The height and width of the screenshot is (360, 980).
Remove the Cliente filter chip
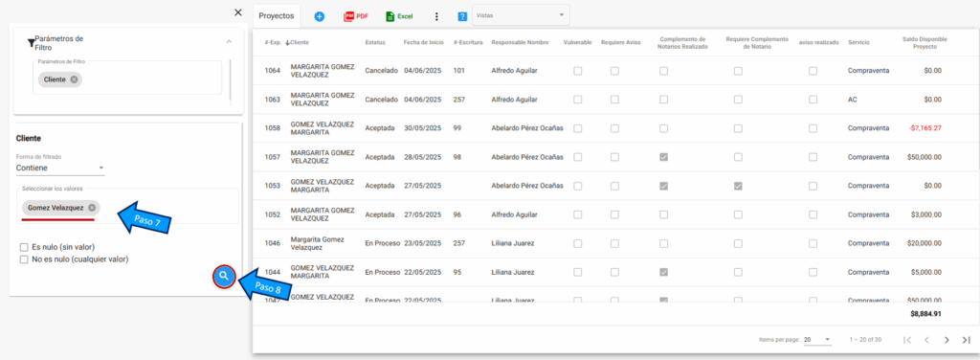pos(75,79)
